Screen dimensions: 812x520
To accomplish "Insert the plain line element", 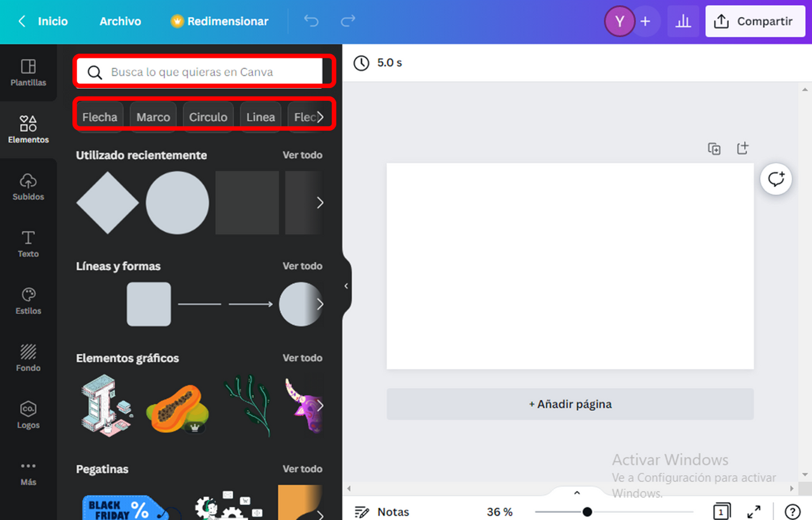I will pyautogui.click(x=200, y=304).
